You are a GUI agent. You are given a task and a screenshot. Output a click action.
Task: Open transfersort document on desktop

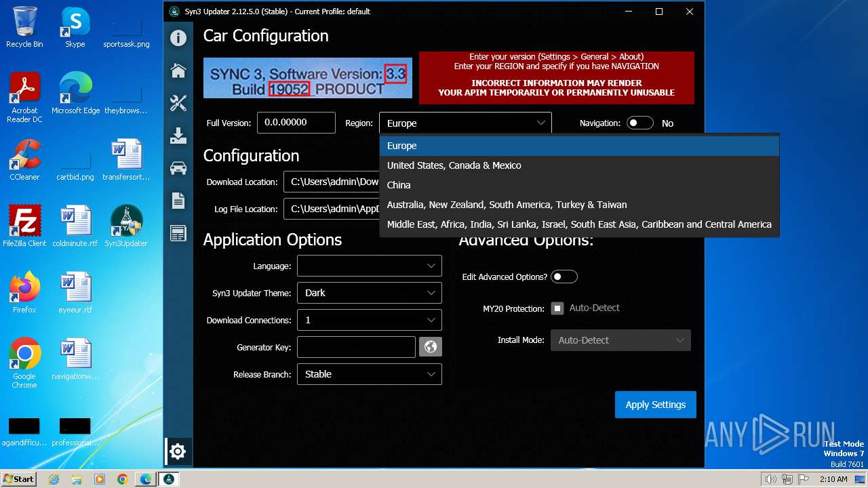pos(126,160)
